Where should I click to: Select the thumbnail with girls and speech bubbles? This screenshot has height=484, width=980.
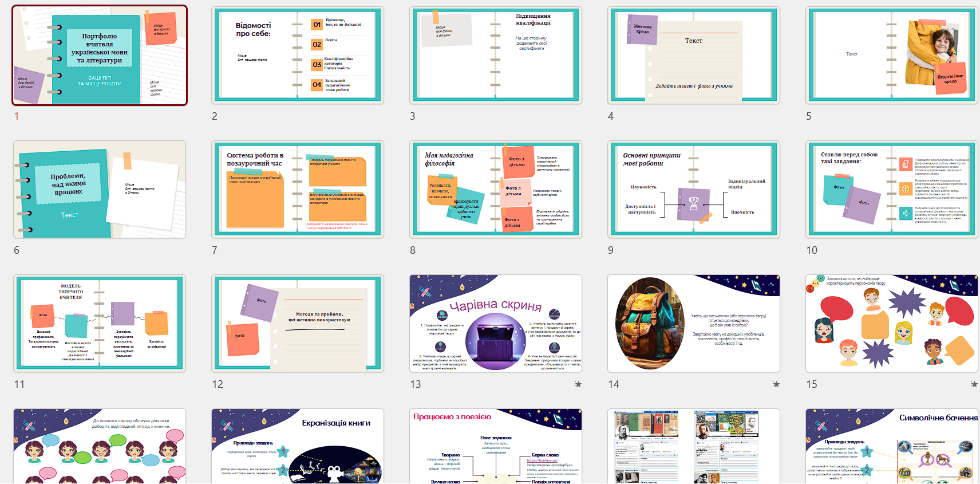[x=100, y=446]
